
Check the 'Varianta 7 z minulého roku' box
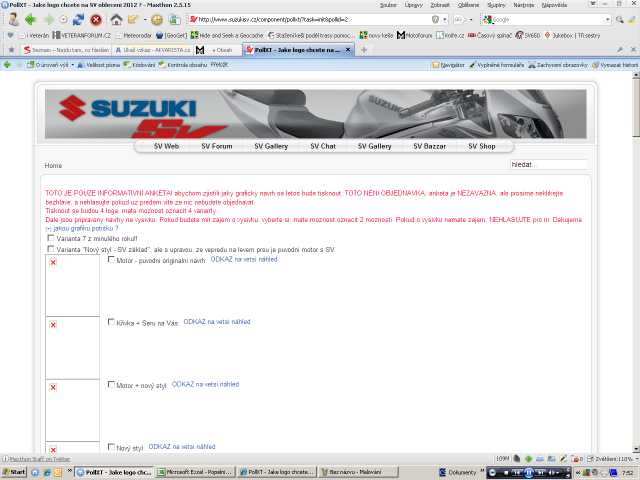51,239
